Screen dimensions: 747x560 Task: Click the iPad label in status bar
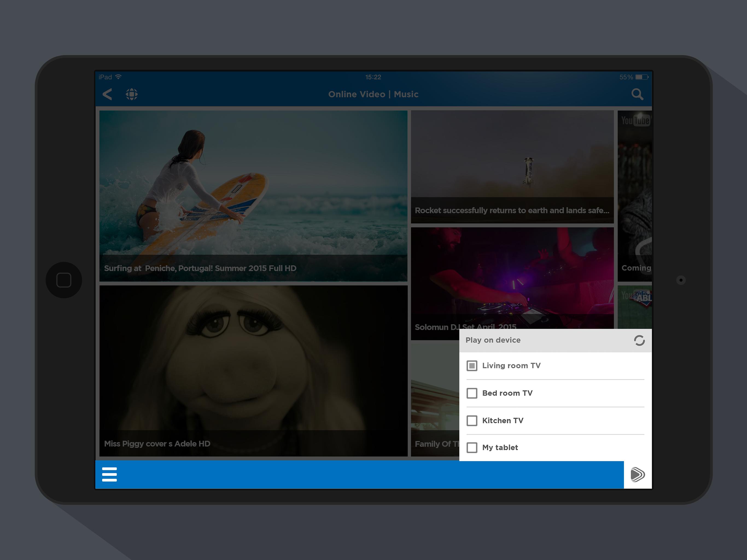pos(105,77)
